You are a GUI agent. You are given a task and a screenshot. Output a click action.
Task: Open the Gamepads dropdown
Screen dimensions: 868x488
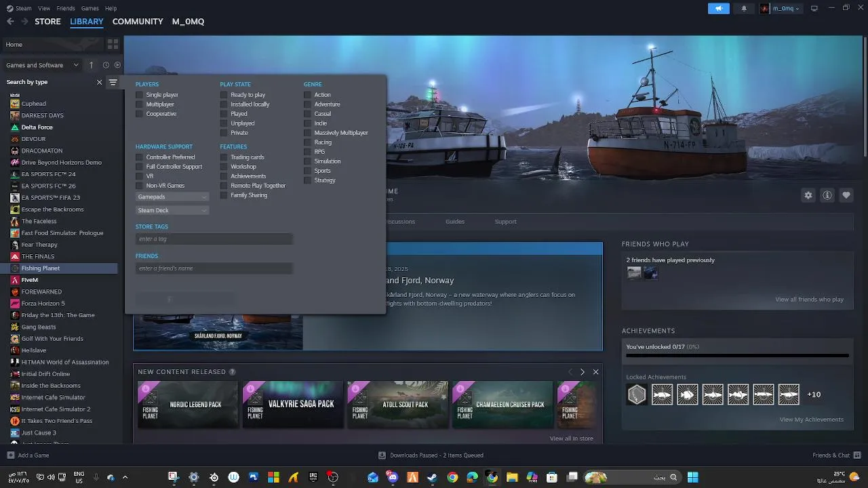(172, 197)
